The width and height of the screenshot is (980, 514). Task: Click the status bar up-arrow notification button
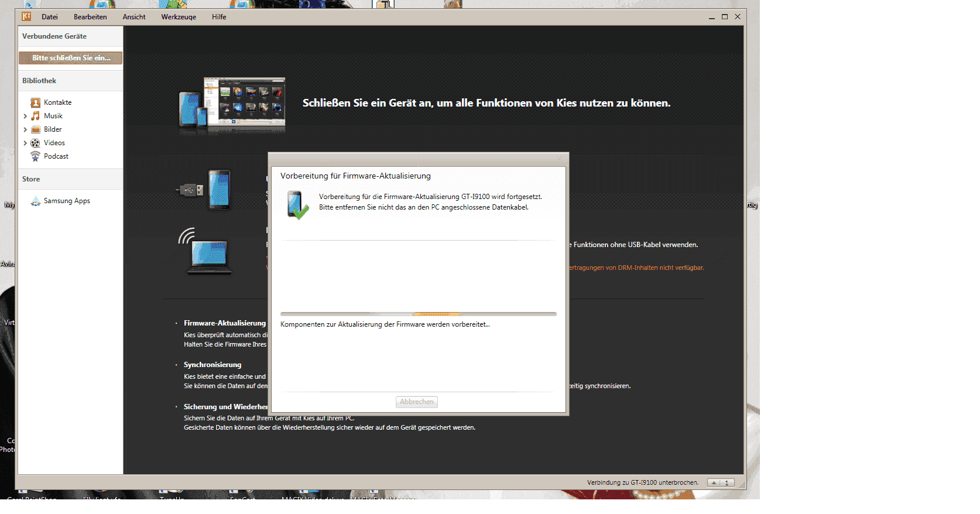click(714, 483)
